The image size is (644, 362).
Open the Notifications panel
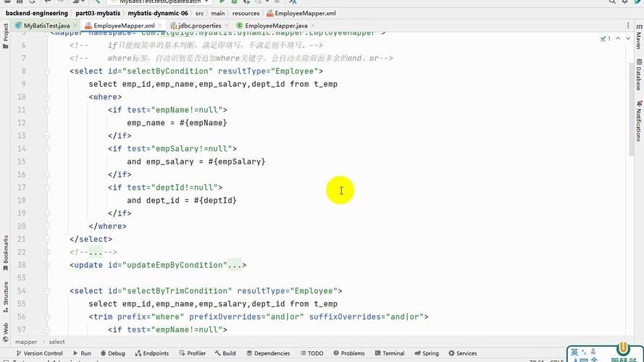639,121
